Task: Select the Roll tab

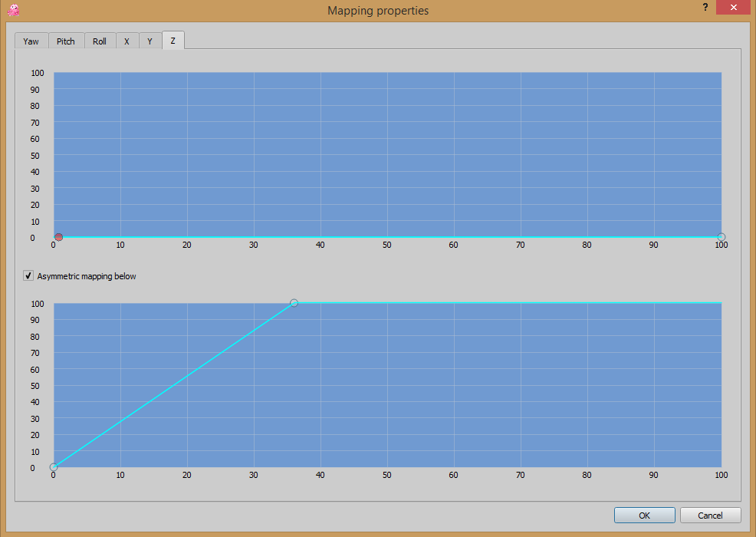Action: tap(100, 41)
